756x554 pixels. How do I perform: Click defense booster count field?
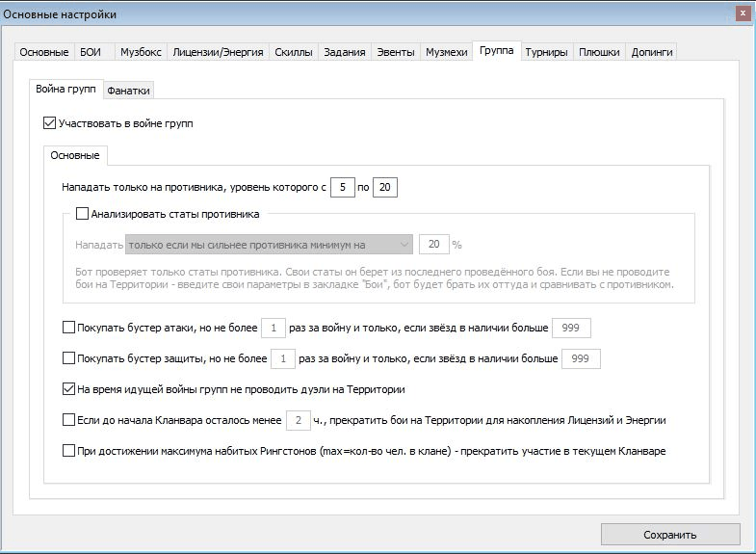283,358
